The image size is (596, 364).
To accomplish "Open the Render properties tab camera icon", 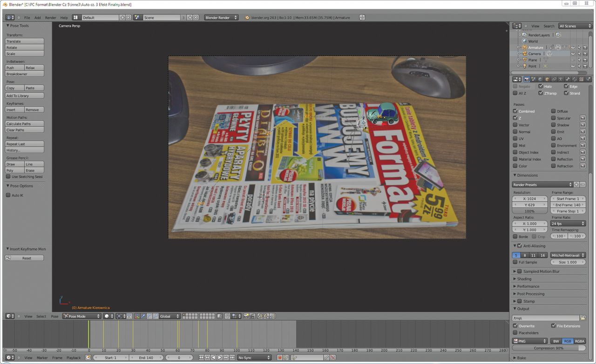I will tap(527, 79).
